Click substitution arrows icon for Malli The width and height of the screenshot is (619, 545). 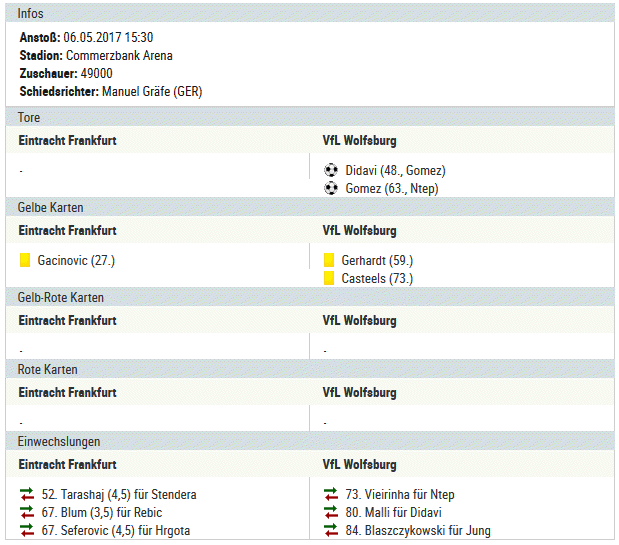coord(331,512)
